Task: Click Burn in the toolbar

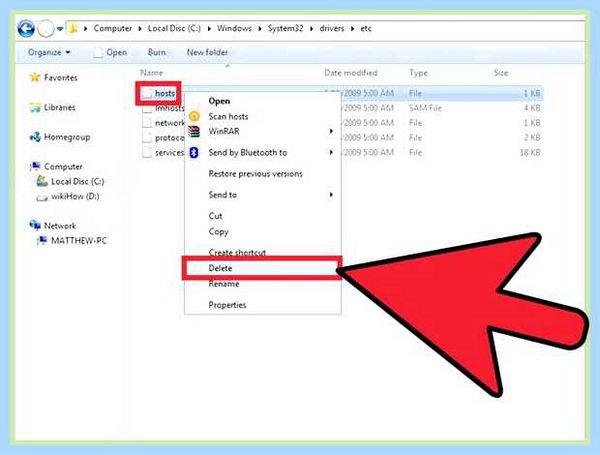Action: [157, 52]
